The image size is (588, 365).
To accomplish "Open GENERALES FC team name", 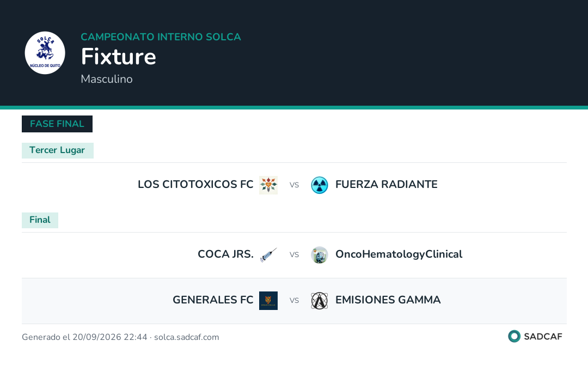I will tap(213, 300).
